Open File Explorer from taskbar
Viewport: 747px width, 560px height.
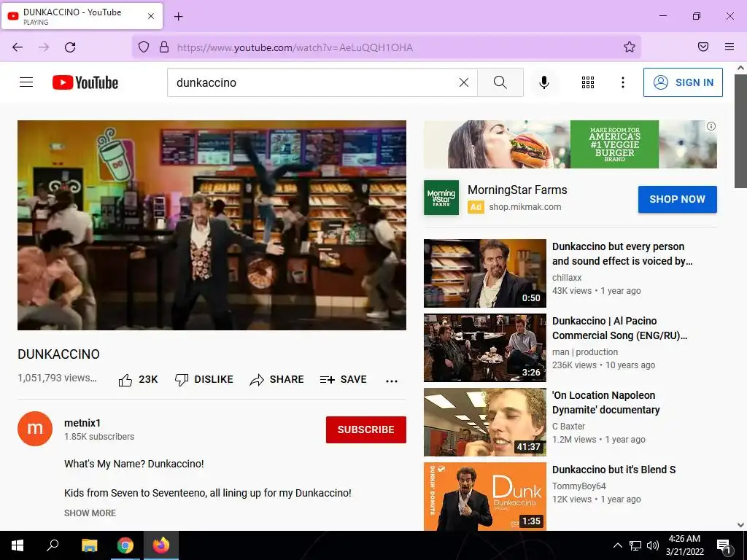89,545
